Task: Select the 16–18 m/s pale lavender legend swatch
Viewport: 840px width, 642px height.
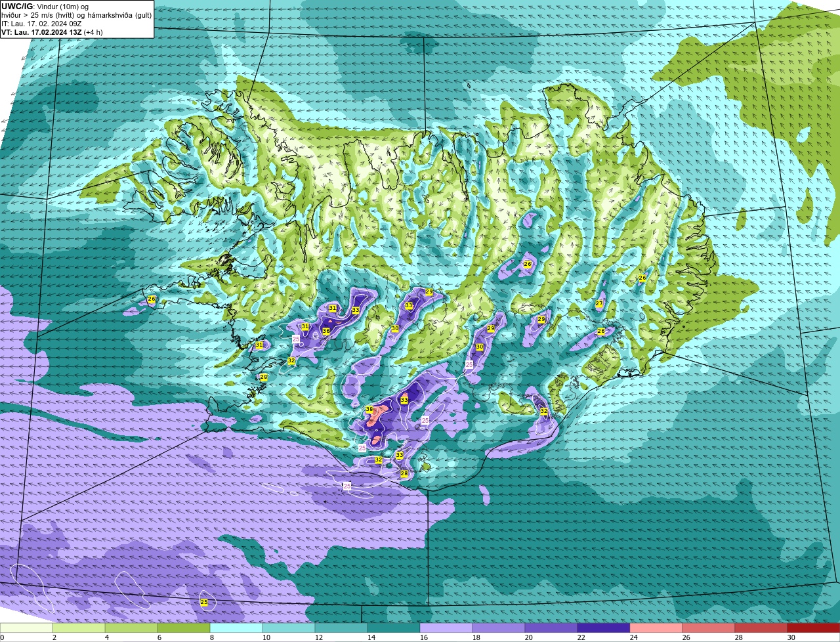Action: [x=446, y=628]
